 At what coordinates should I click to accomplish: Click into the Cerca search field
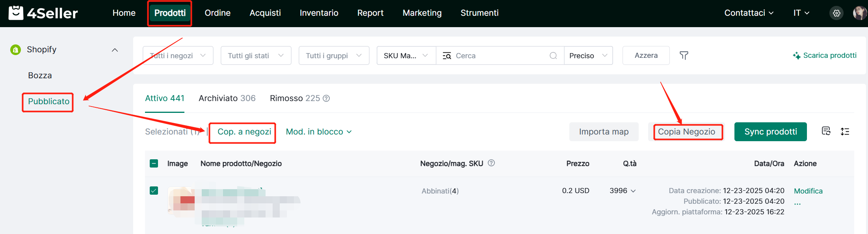click(500, 55)
